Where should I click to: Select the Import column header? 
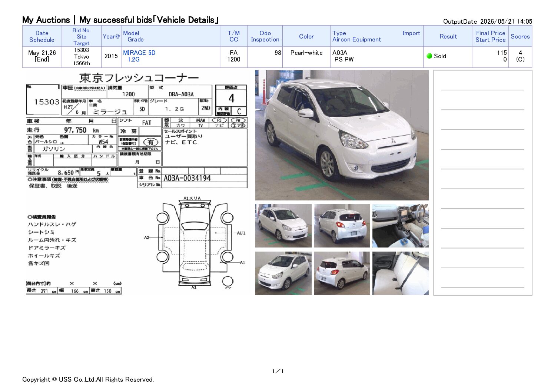[x=411, y=33]
